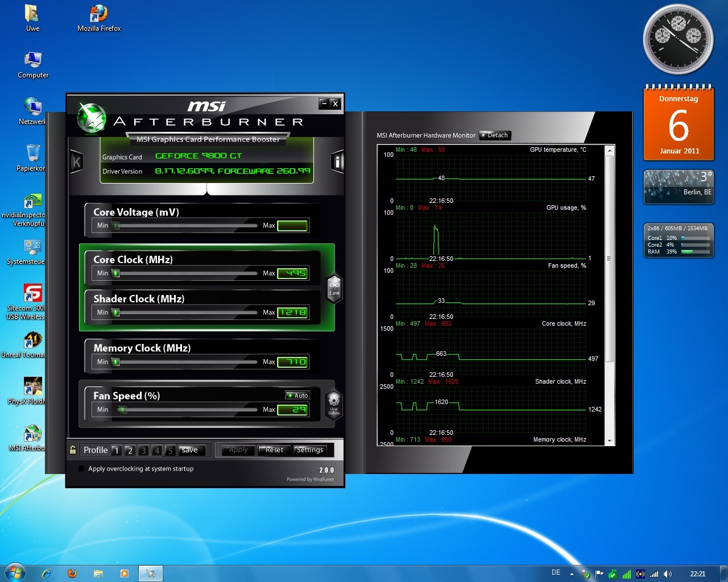Launch Internet Explorer from the taskbar
Viewport: 728px width, 582px height.
[x=47, y=573]
